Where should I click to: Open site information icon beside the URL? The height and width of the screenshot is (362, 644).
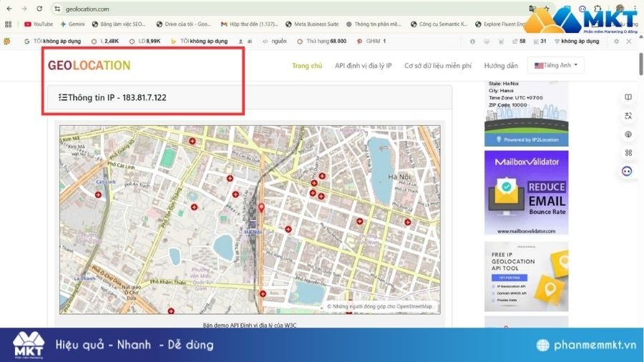(57, 9)
